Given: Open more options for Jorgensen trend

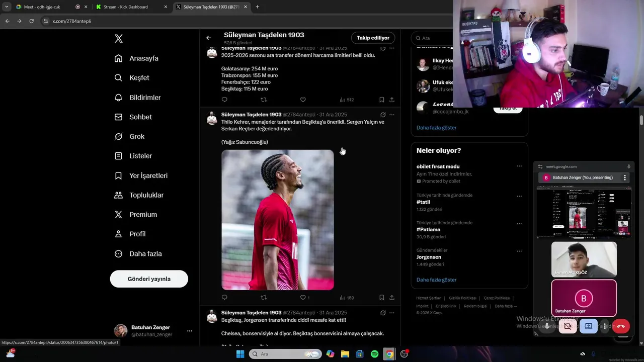Looking at the screenshot, I should pos(519,251).
